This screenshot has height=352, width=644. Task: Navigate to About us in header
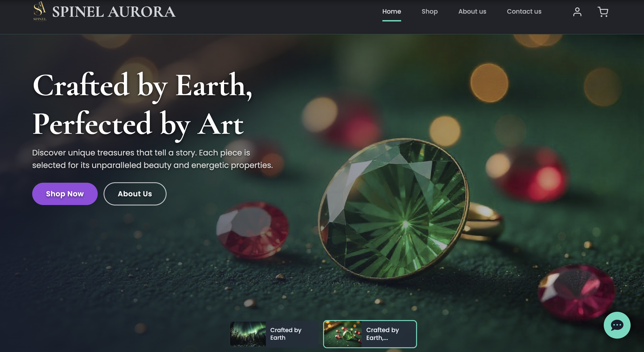472,11
